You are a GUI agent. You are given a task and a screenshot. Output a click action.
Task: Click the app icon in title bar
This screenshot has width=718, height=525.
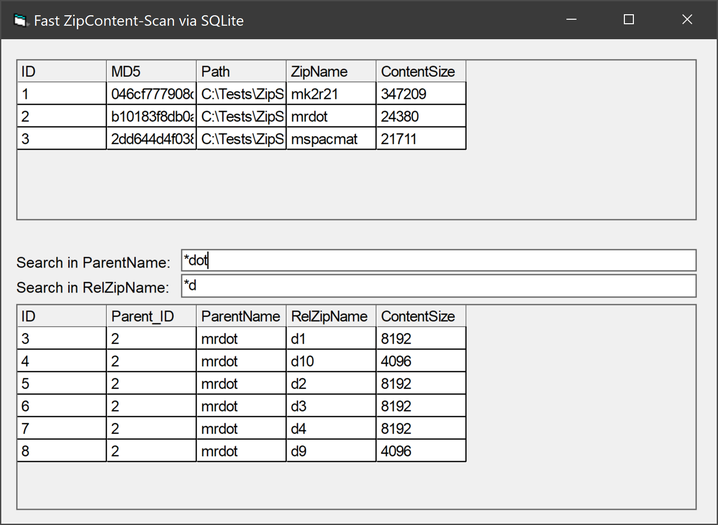pos(20,20)
